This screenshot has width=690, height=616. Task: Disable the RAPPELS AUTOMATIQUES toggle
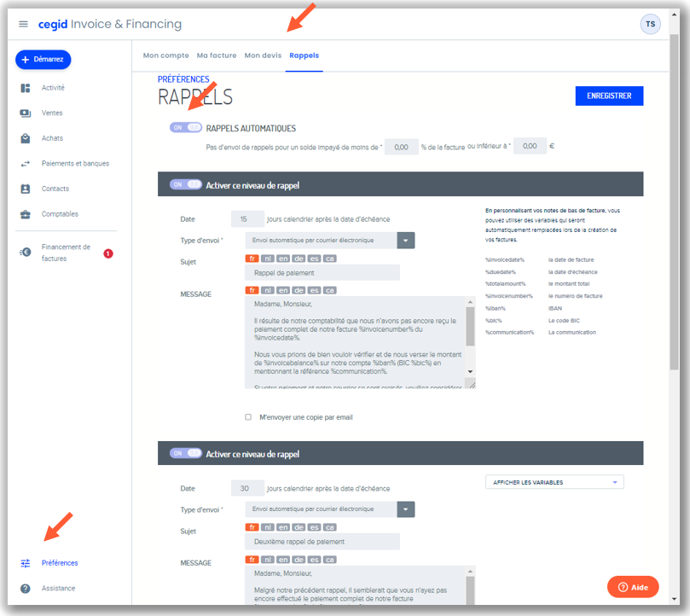(185, 126)
